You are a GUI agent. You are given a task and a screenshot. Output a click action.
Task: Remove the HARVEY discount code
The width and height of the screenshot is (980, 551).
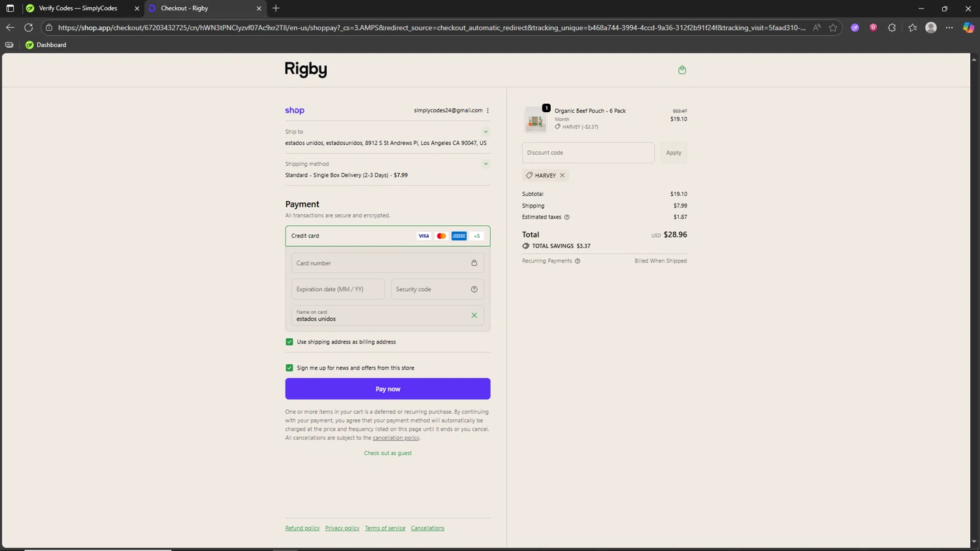[562, 176]
